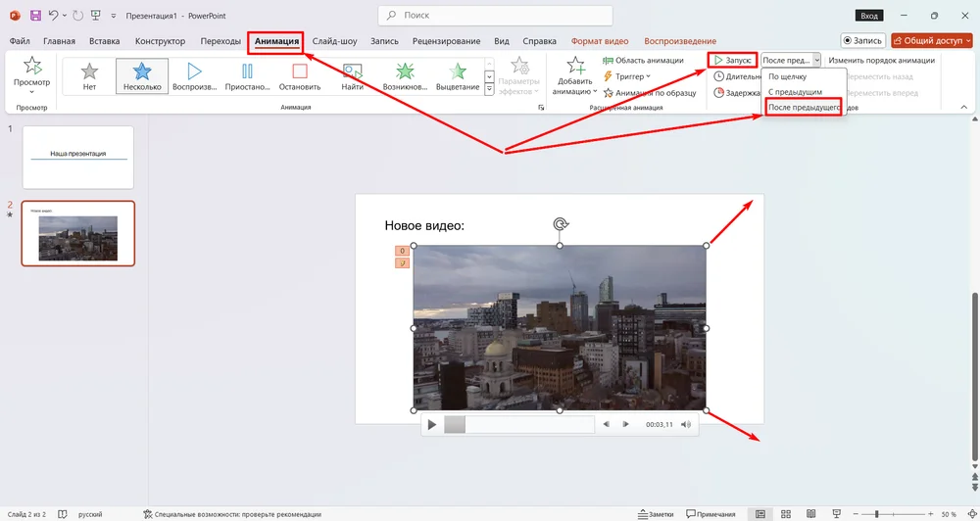Play the video on the slide
Viewport: 980px width, 521px height.
[x=431, y=424]
